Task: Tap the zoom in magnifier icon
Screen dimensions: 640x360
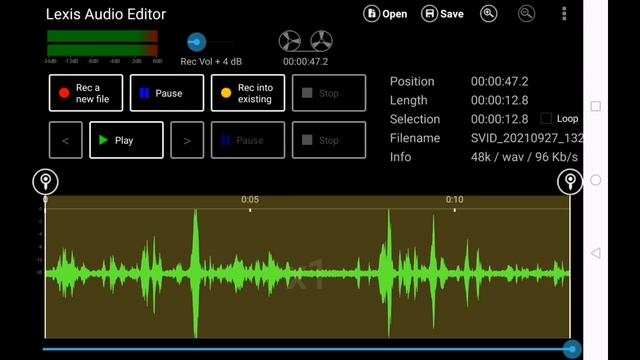Action: pyautogui.click(x=488, y=14)
